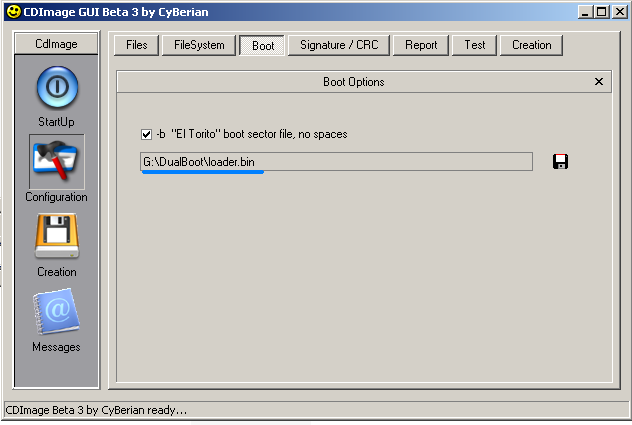
Task: Select the Boot tab
Action: (x=262, y=46)
